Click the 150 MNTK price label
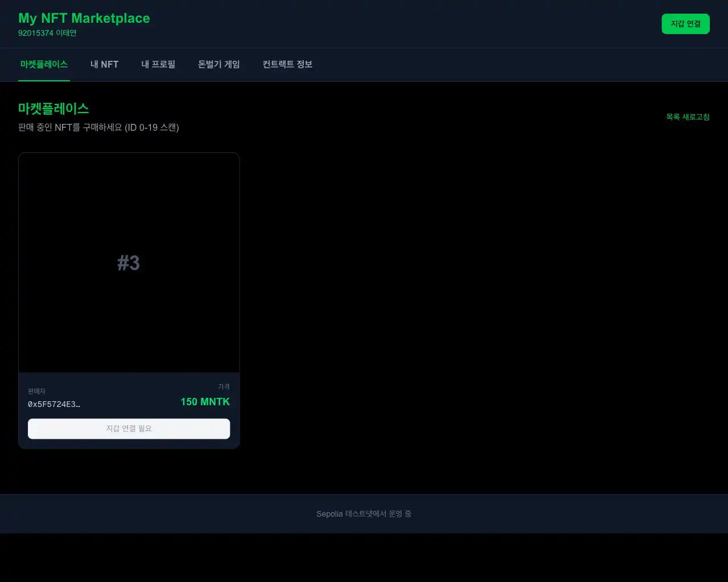 pyautogui.click(x=205, y=402)
